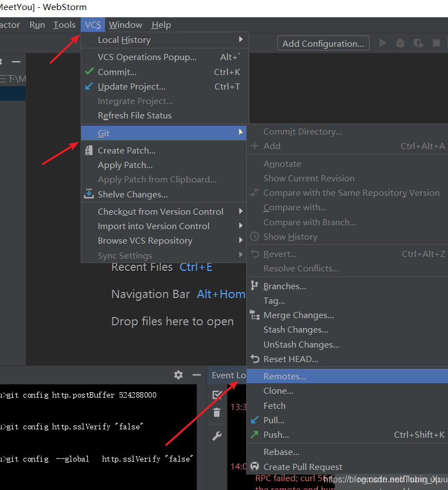Select Rebase in Git submenu

[x=347, y=452]
